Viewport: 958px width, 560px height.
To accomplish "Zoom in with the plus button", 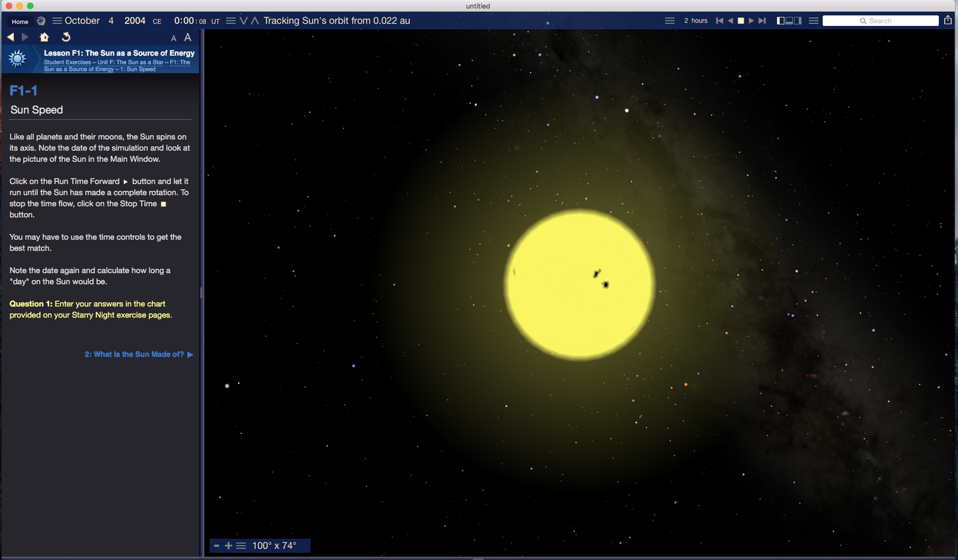I will 228,545.
